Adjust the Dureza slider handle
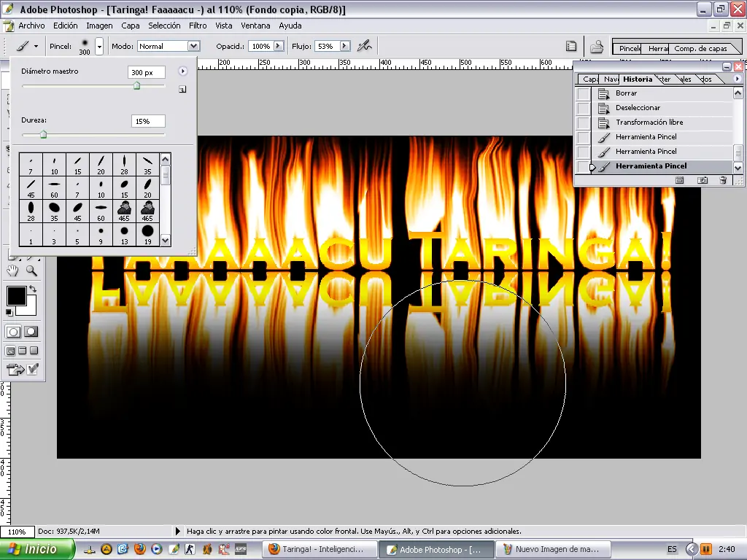 point(43,135)
